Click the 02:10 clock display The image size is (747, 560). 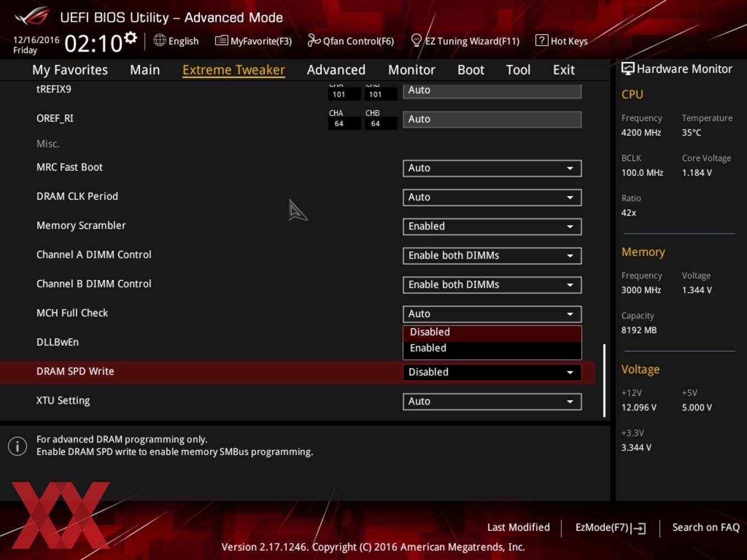(93, 43)
